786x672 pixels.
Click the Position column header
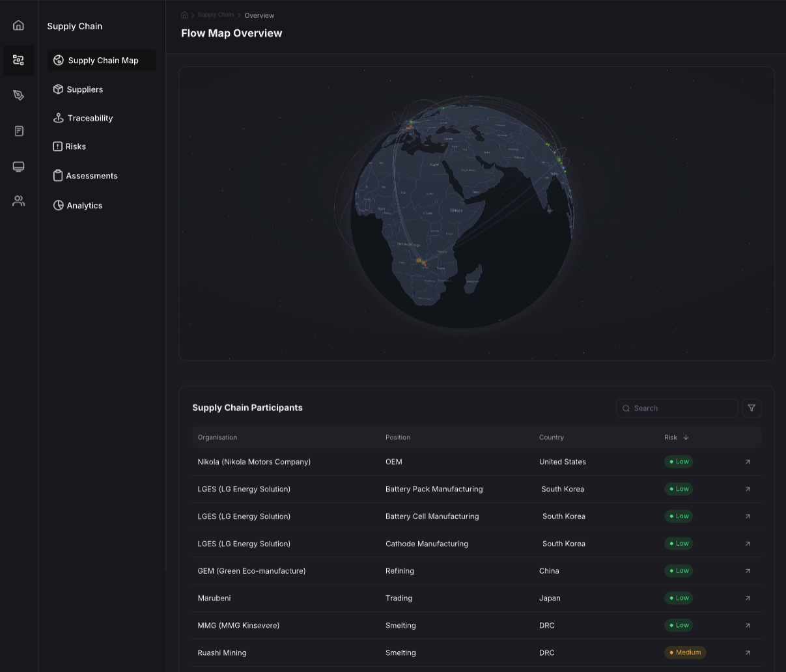[398, 438]
